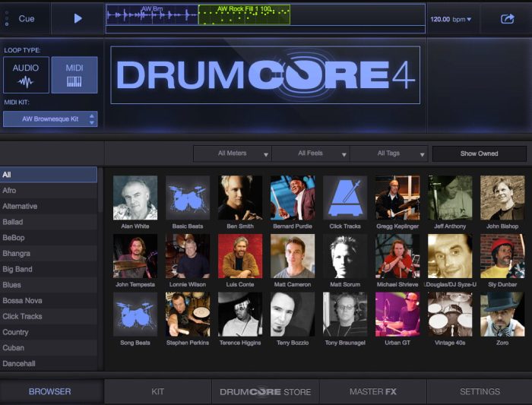Viewport: 532px width, 405px height.
Task: Open the Lonnie Wilson drummer pack
Action: 188,256
